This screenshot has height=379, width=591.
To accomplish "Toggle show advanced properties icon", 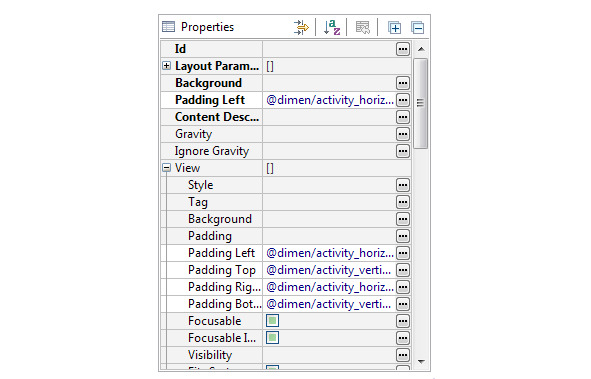I will [301, 28].
